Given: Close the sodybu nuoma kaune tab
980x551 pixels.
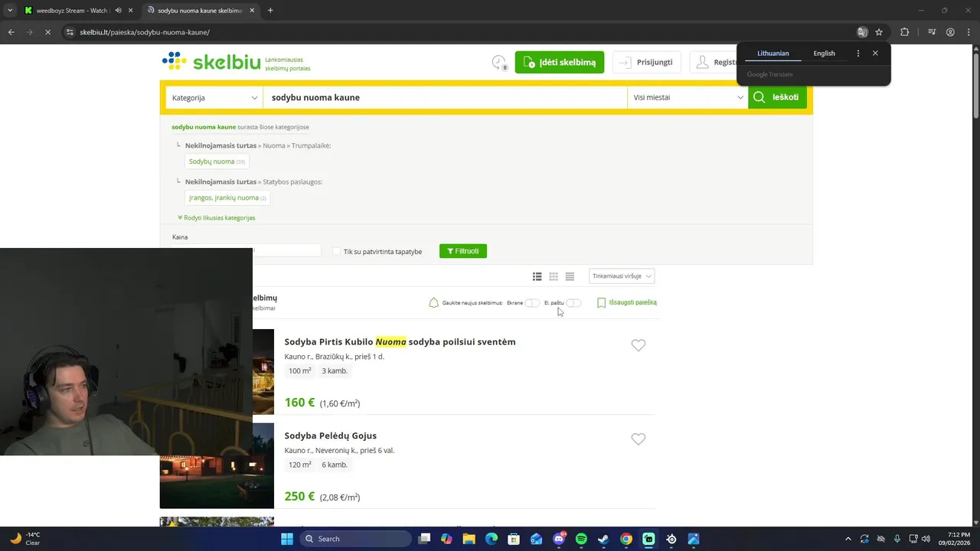Looking at the screenshot, I should [252, 11].
